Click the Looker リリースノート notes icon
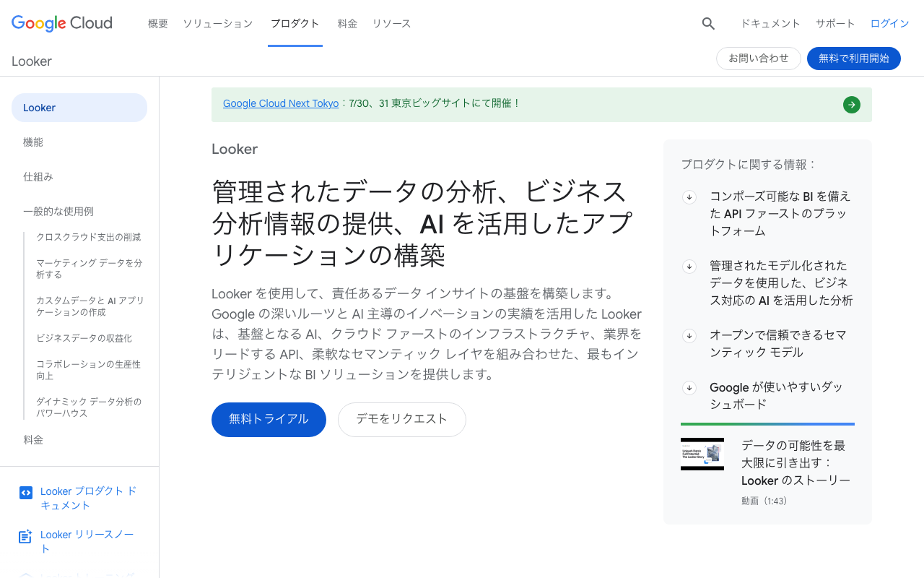Viewport: 924px width, 578px height. 26,536
